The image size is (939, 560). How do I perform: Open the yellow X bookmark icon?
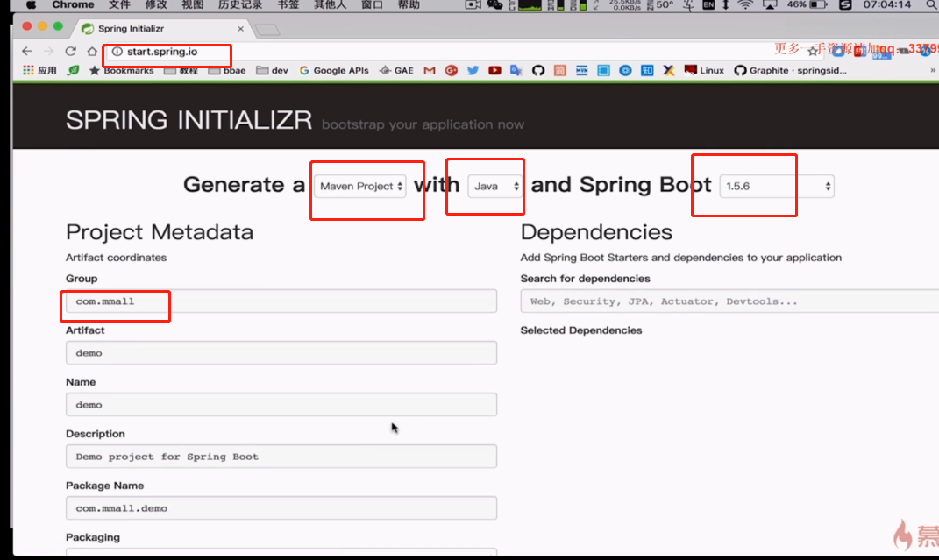click(x=669, y=71)
